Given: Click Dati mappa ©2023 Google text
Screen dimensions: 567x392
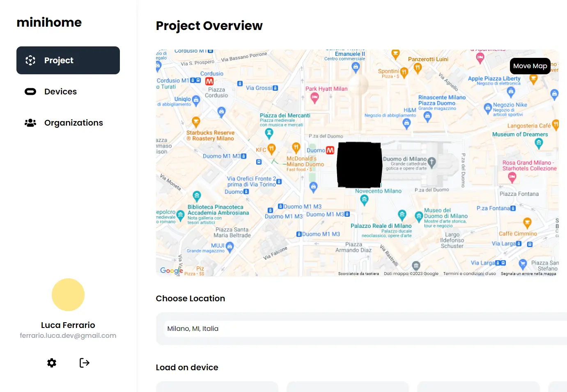Looking at the screenshot, I should coord(411,274).
